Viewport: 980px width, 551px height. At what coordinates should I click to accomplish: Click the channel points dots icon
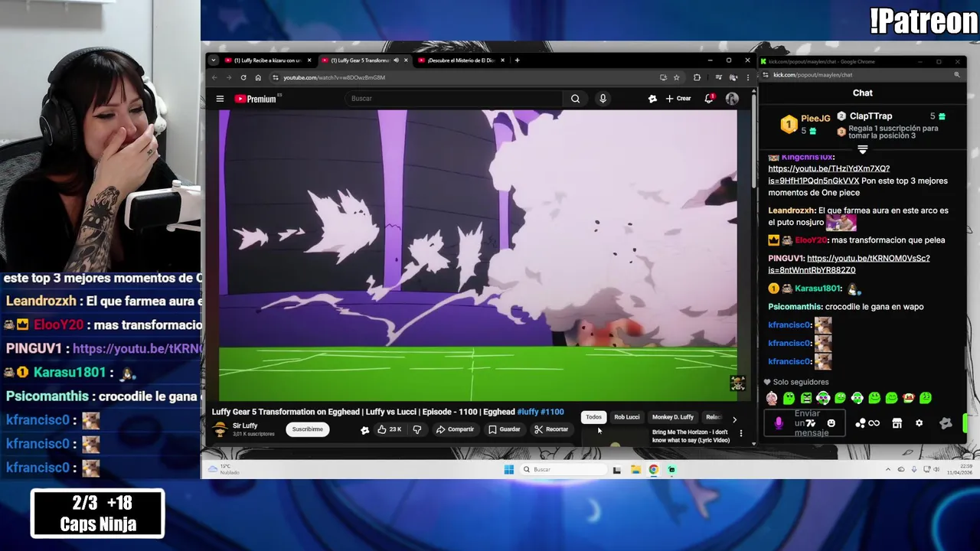861,423
